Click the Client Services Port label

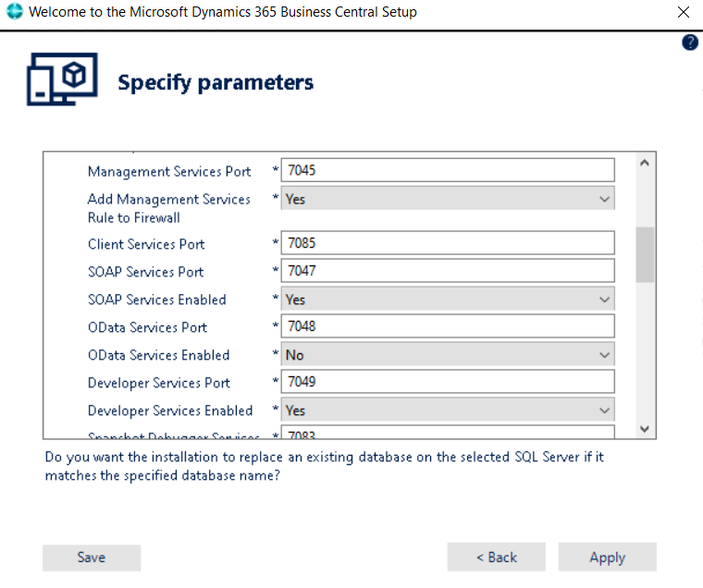coord(146,244)
